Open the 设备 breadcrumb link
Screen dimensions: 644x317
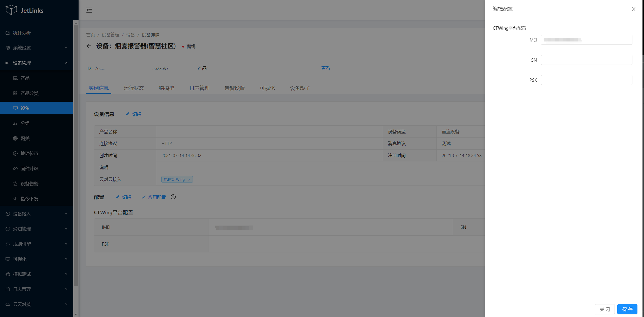[130, 35]
